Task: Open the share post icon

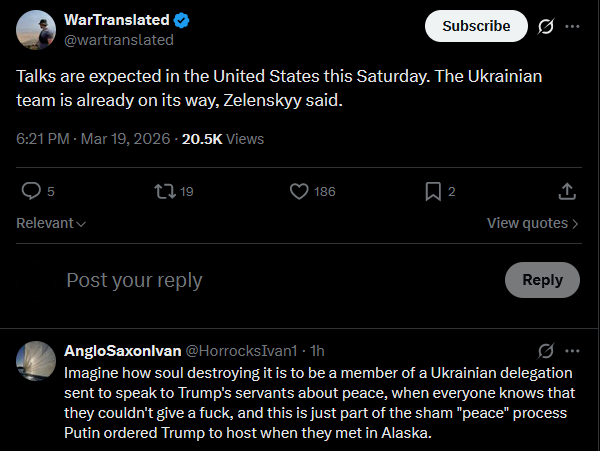Action: pos(567,191)
